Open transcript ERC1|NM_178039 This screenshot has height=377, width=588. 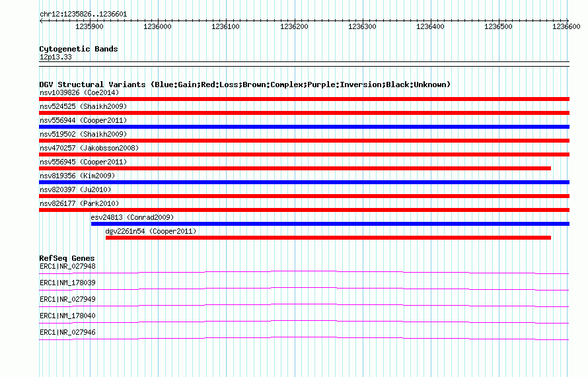pyautogui.click(x=67, y=283)
